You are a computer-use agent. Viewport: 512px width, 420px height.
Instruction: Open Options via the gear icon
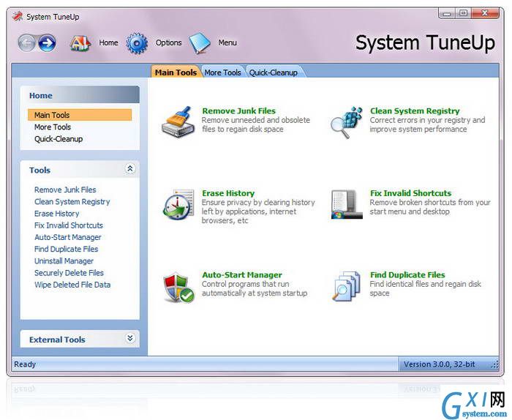(137, 43)
